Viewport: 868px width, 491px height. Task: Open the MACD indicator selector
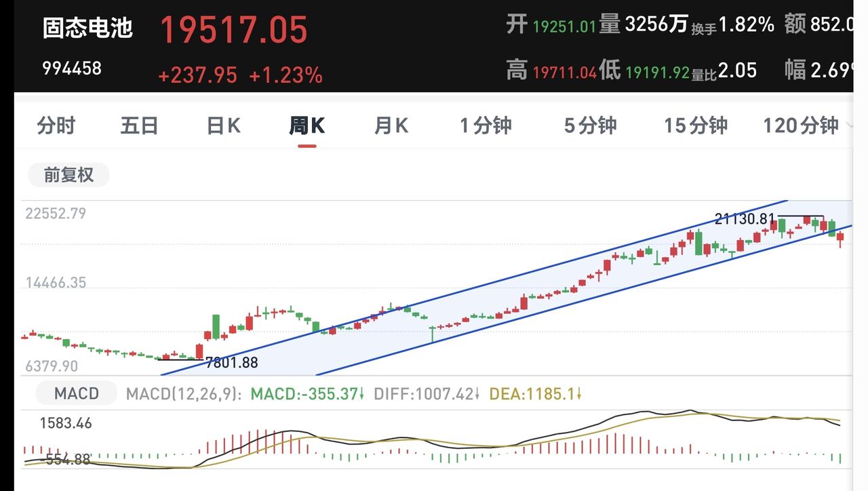tap(77, 393)
